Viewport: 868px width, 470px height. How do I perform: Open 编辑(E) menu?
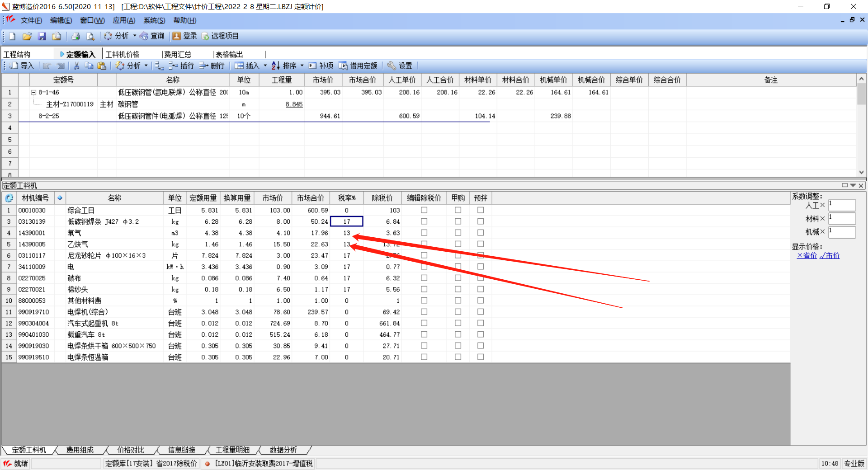61,20
